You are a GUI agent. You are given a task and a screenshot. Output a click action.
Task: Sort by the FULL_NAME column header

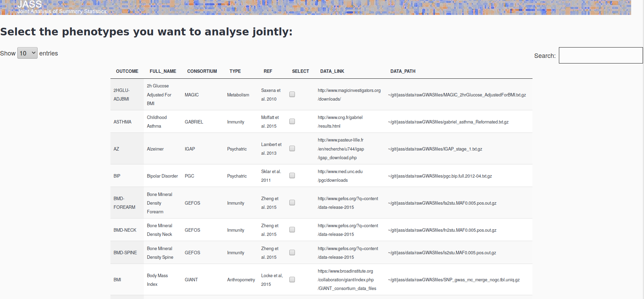(x=163, y=71)
